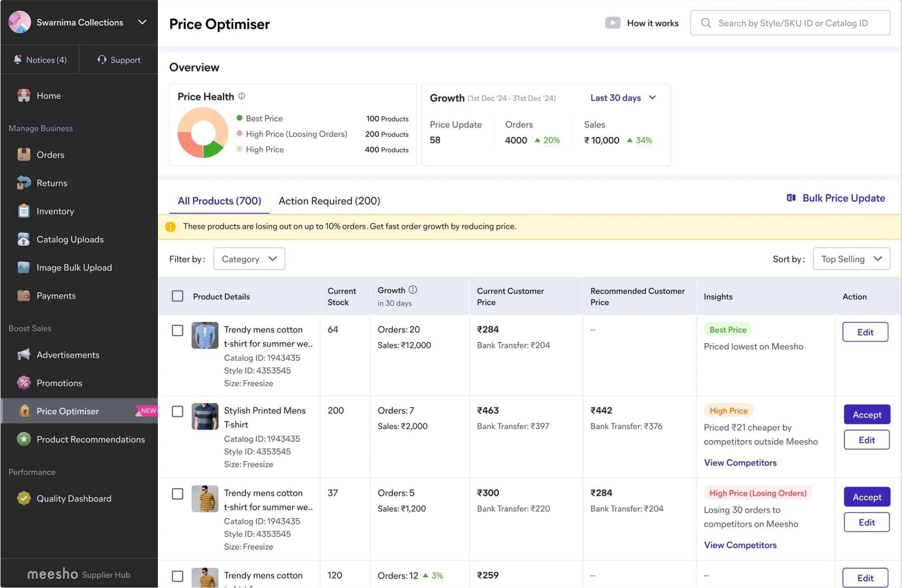Accept recommended price ₹442
The width and height of the screenshot is (902, 588).
point(867,415)
